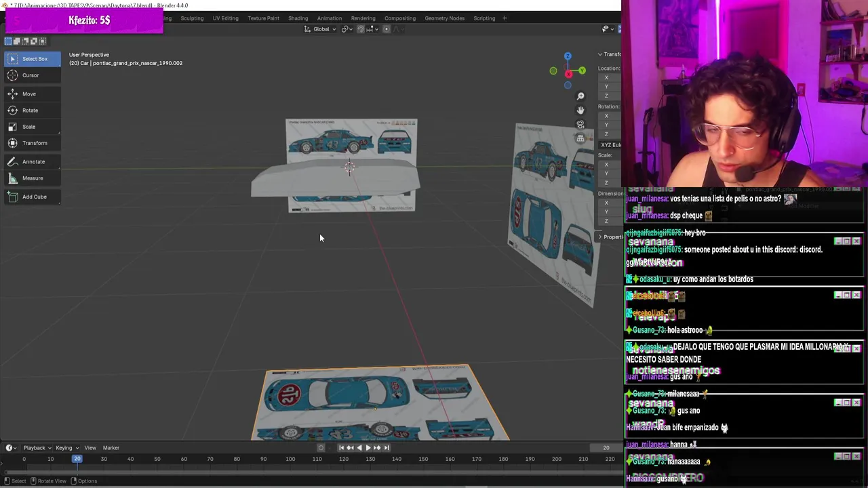
Task: Jump to next keyframe
Action: [377, 447]
